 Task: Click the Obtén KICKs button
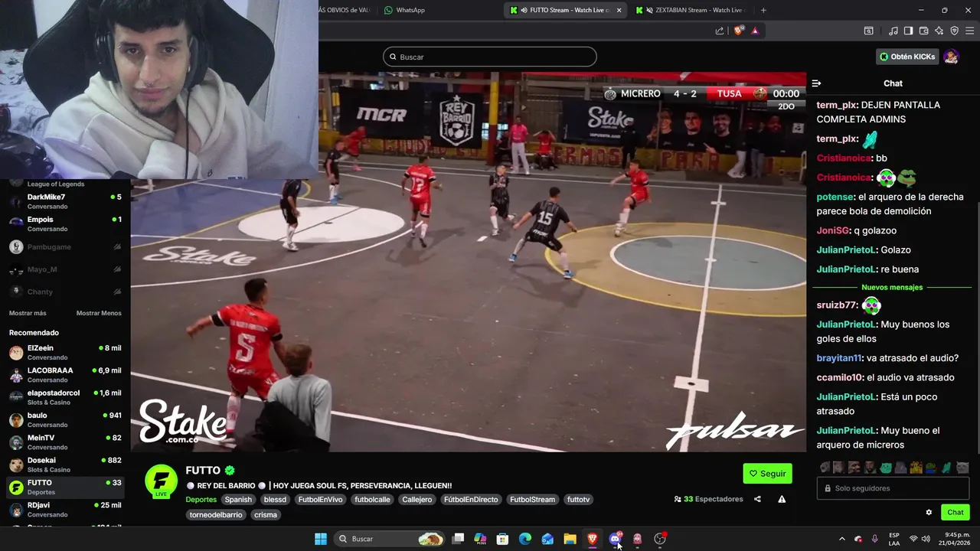tap(907, 57)
